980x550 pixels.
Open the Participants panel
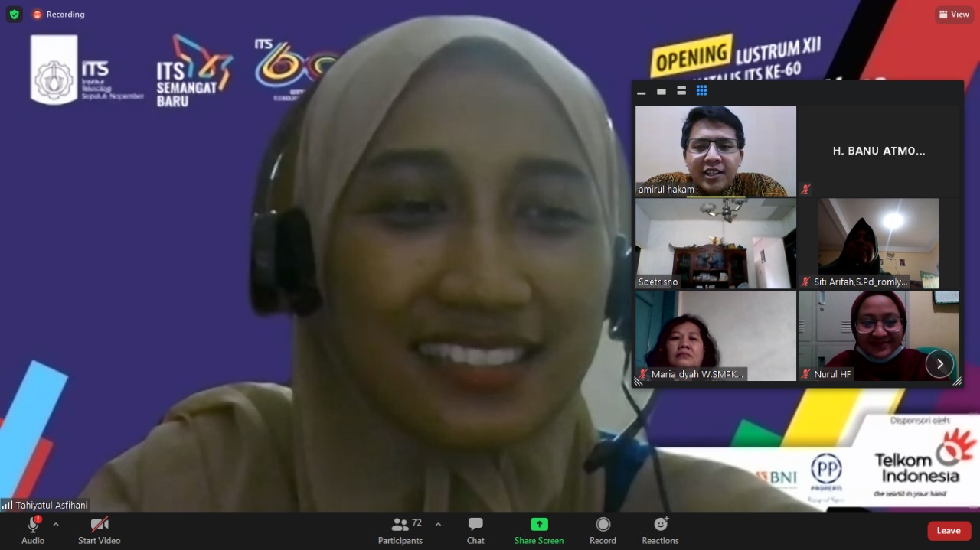400,530
